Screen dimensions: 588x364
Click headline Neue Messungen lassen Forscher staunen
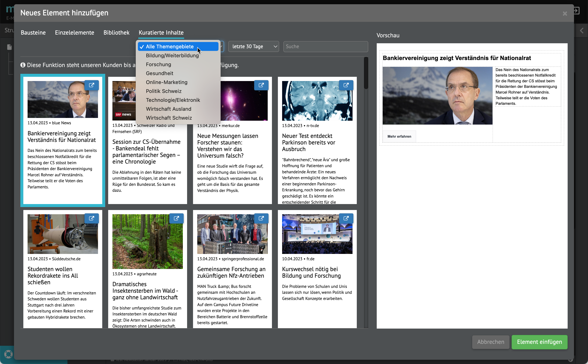tap(227, 146)
